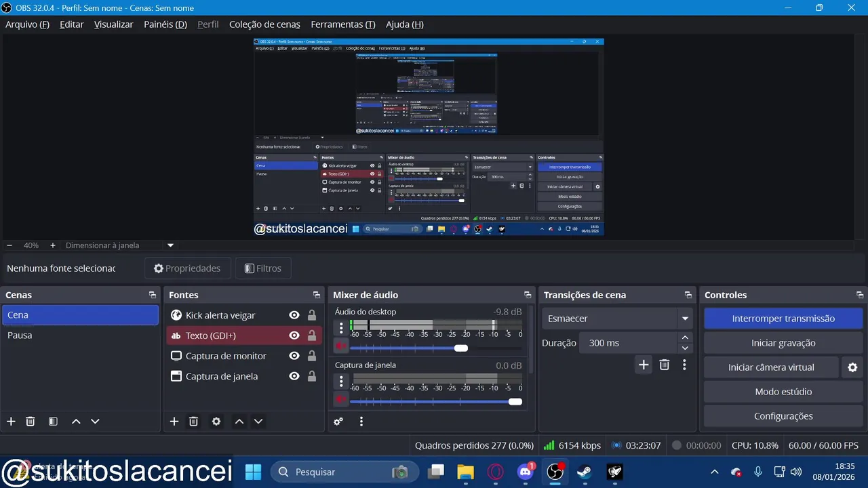Viewport: 868px width, 488px height.
Task: Increase transition duration with up arrow
Action: click(685, 338)
